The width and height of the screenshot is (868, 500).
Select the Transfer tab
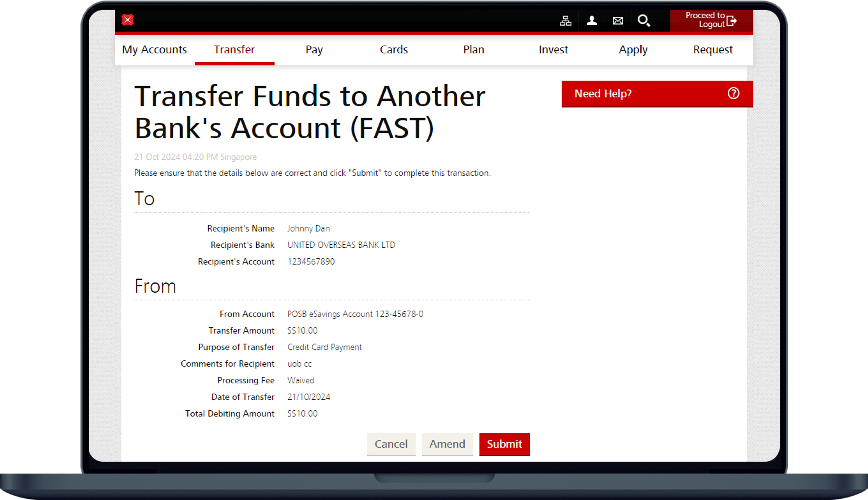(x=234, y=50)
